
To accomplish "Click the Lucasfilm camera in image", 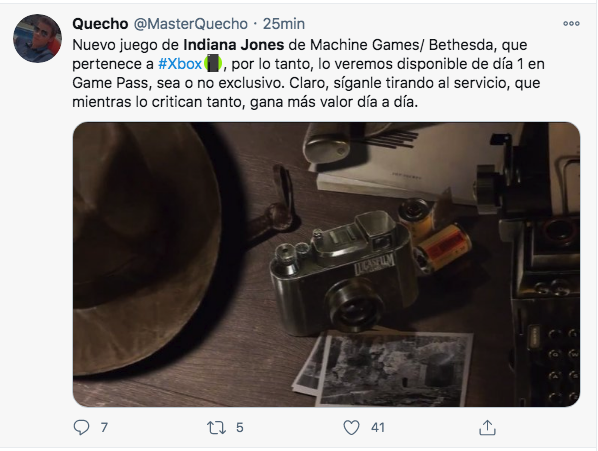I will [x=343, y=274].
